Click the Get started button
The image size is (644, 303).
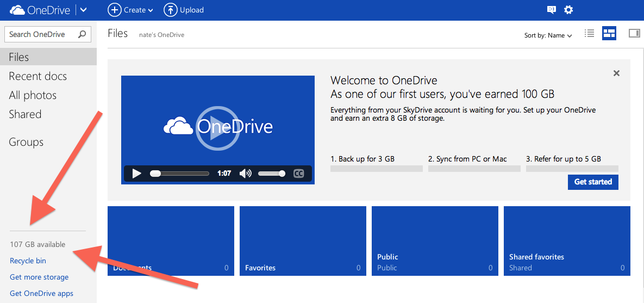click(593, 182)
